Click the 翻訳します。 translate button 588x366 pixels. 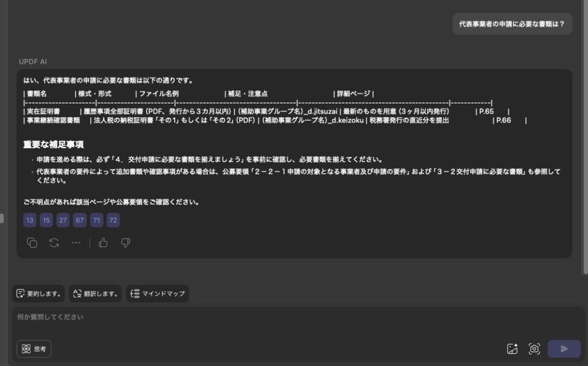(95, 294)
